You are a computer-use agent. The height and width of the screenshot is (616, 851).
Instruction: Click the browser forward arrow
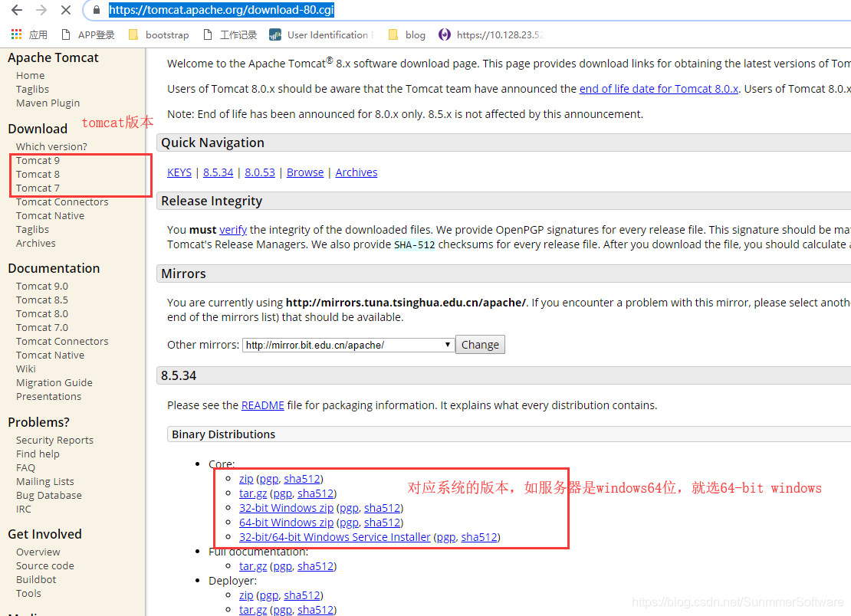click(41, 10)
